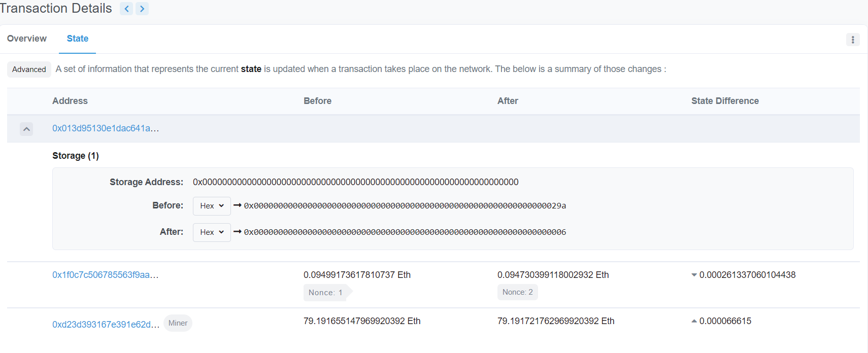Click the Miner badge label
Viewport: 868px width, 353px height.
[x=178, y=323]
